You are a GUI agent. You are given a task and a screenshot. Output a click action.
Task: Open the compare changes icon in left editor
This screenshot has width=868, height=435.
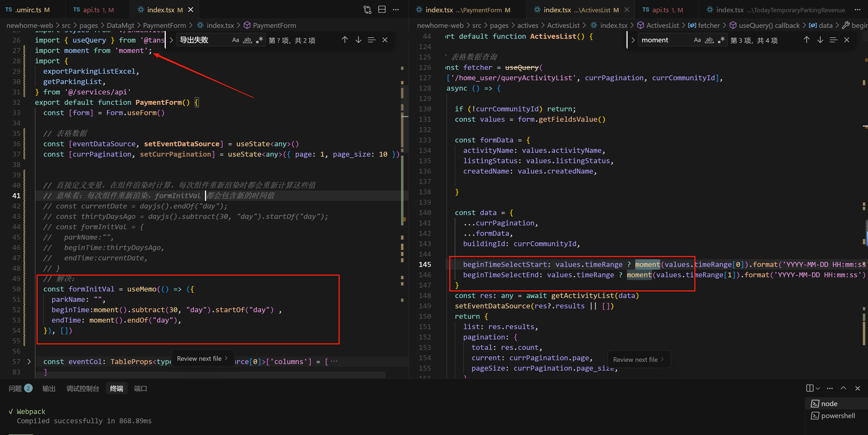(367, 10)
